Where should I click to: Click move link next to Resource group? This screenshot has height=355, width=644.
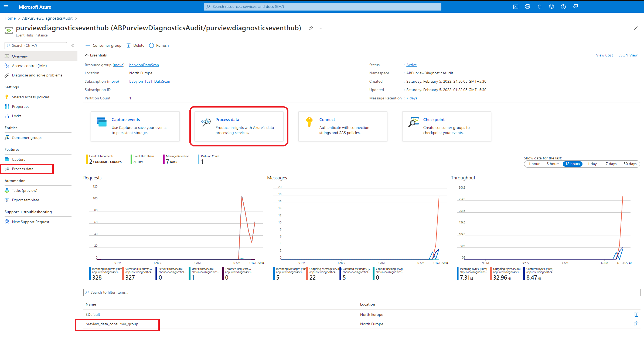[x=118, y=65]
